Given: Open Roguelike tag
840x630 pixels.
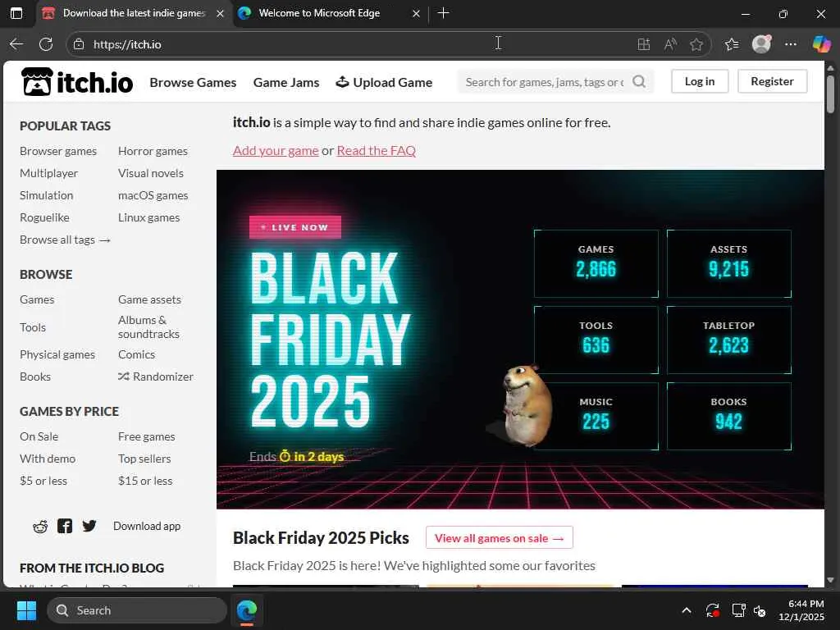Looking at the screenshot, I should (x=44, y=217).
